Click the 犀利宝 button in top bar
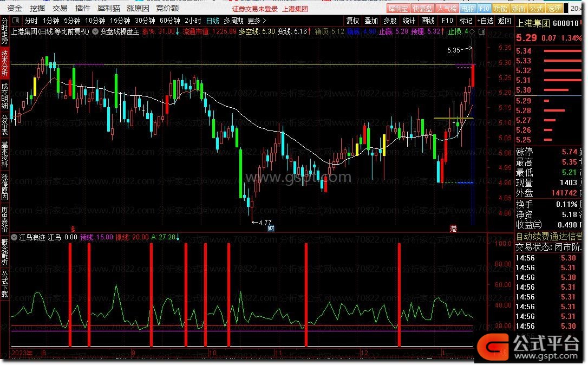The width and height of the screenshot is (588, 365). click(x=398, y=8)
